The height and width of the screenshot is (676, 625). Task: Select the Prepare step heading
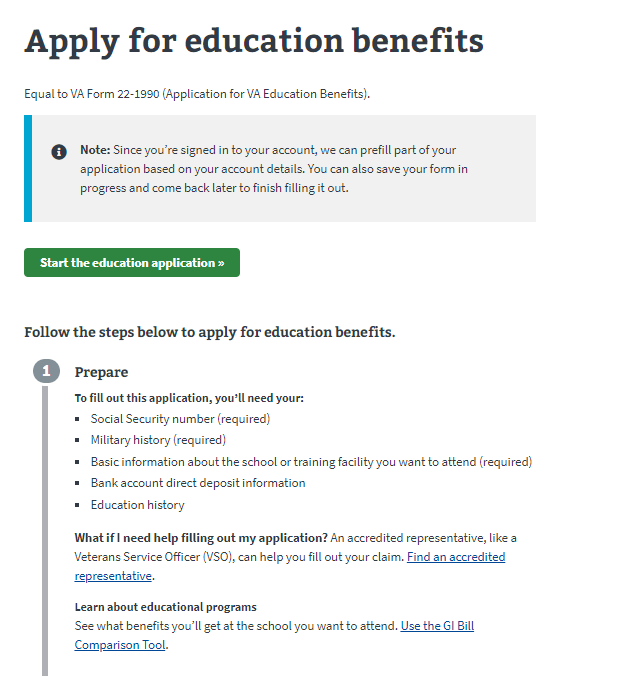tap(101, 372)
